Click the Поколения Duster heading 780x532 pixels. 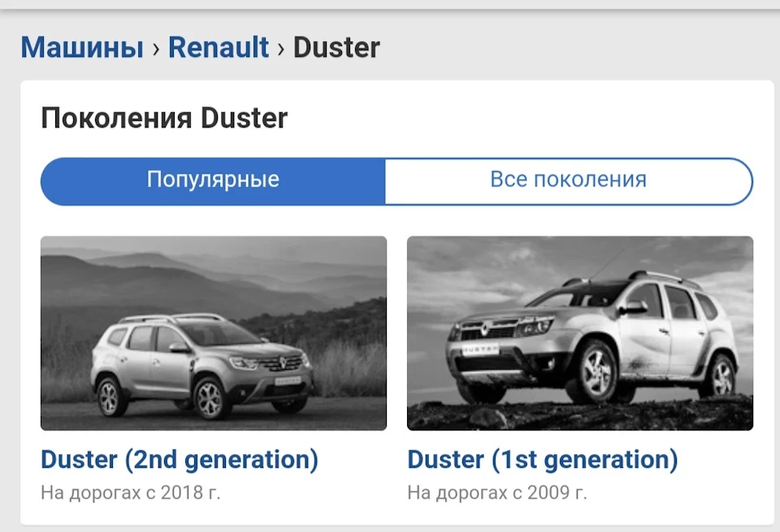pos(164,119)
